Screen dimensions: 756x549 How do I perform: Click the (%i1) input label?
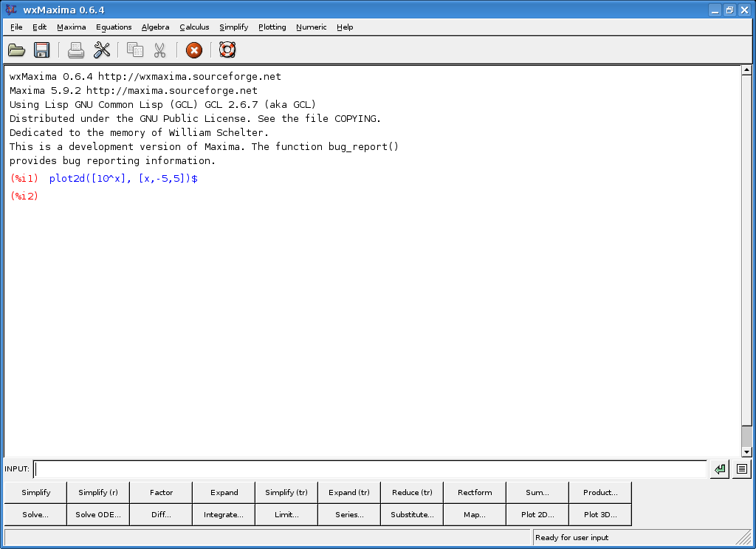(24, 179)
